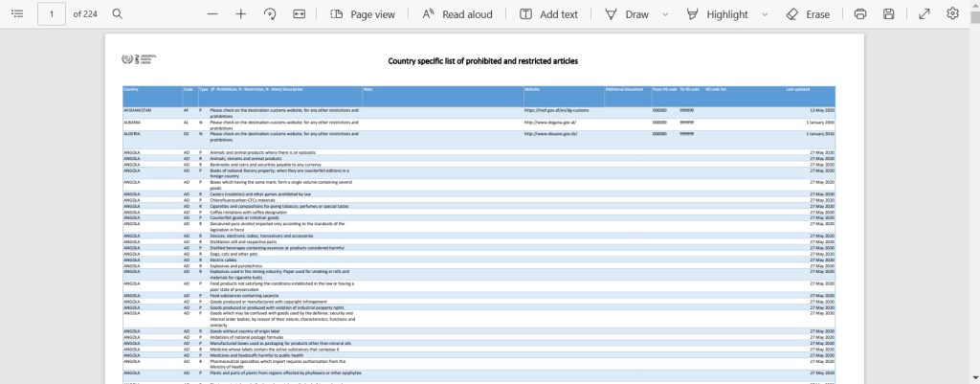Click 'Goods without country of origin label' text

246,330
